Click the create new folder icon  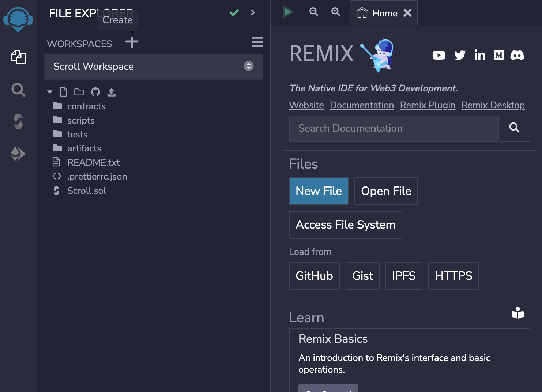(79, 92)
